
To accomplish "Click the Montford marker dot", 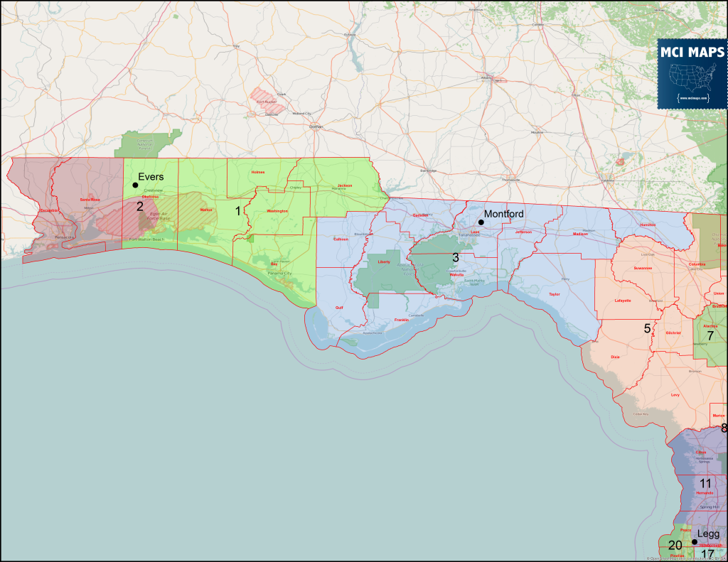I will (481, 222).
